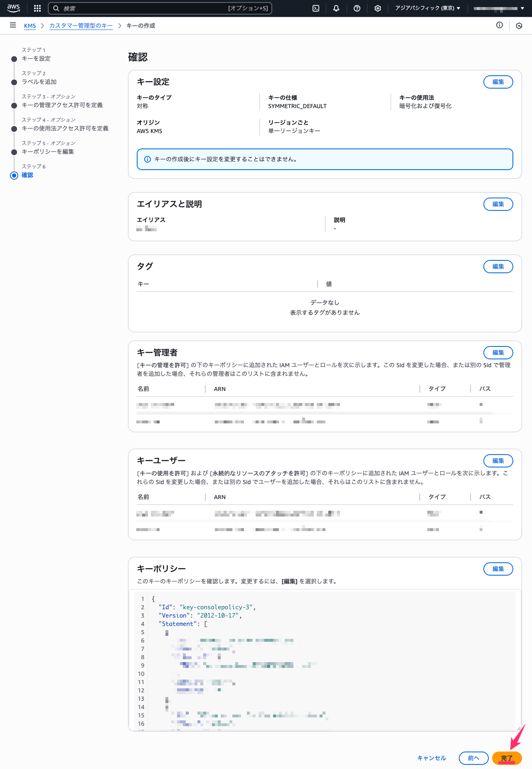The width and height of the screenshot is (532, 769).
Task: Select the 確認 step radio indicator
Action: 14,175
